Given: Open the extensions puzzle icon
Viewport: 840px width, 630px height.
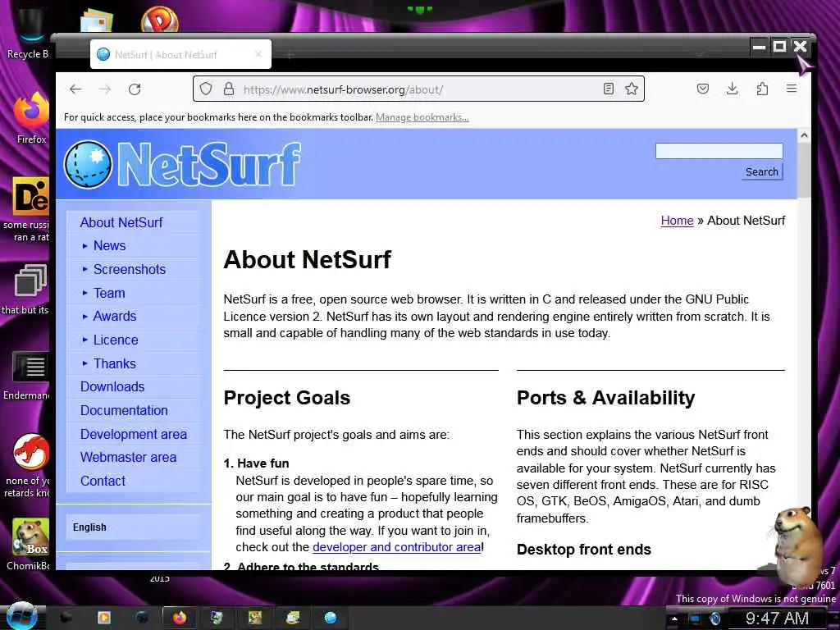Looking at the screenshot, I should click(x=762, y=89).
